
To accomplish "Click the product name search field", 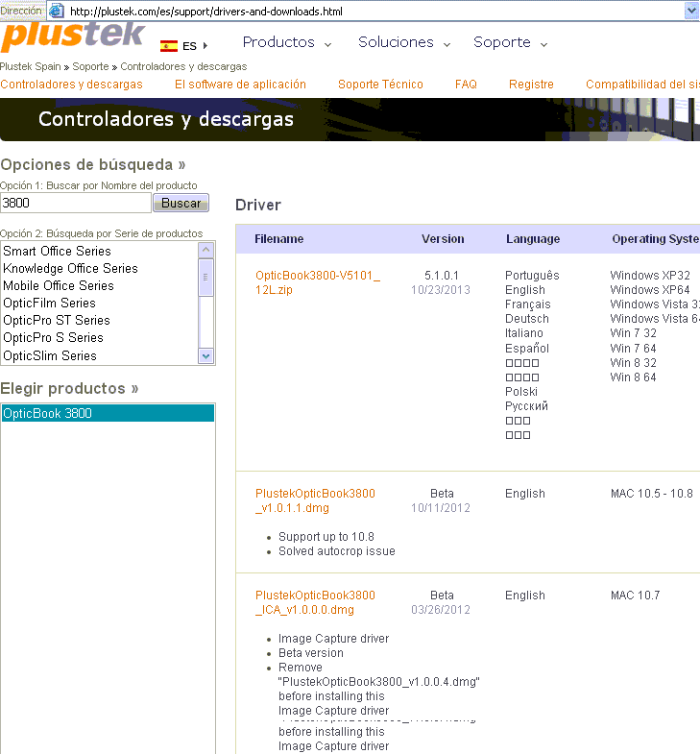I will 76,203.
